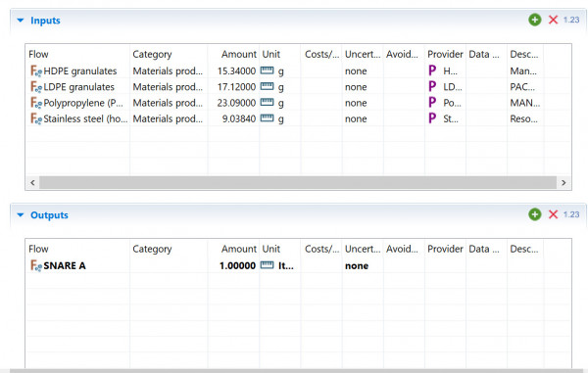Click the unit ruler icon in SNARE A row
This screenshot has width=588, height=373.
click(267, 265)
